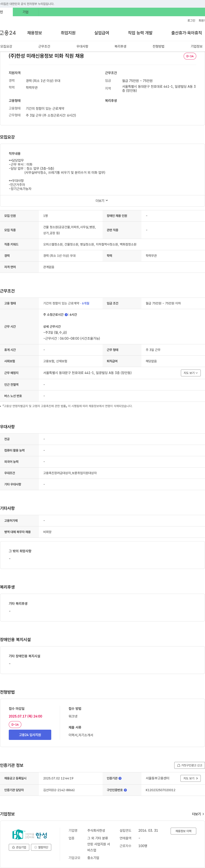Click 비희망 value for 병역 대체 복무자
The width and height of the screenshot is (205, 868).
click(x=47, y=532)
